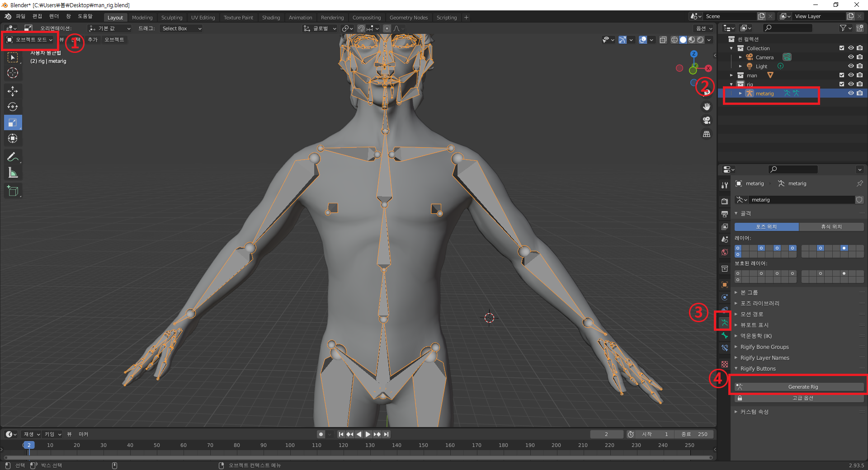Open the Object Mode dropdown

30,40
